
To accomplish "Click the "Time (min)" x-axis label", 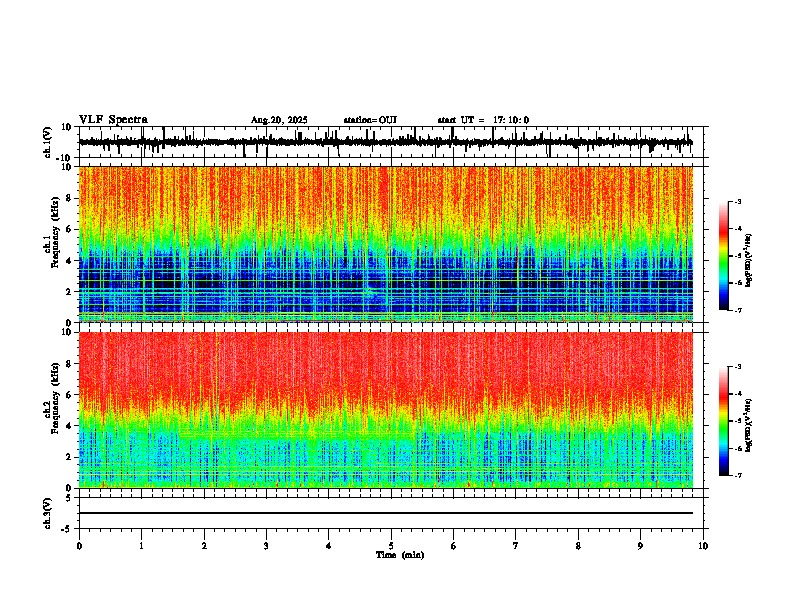I will pyautogui.click(x=400, y=555).
